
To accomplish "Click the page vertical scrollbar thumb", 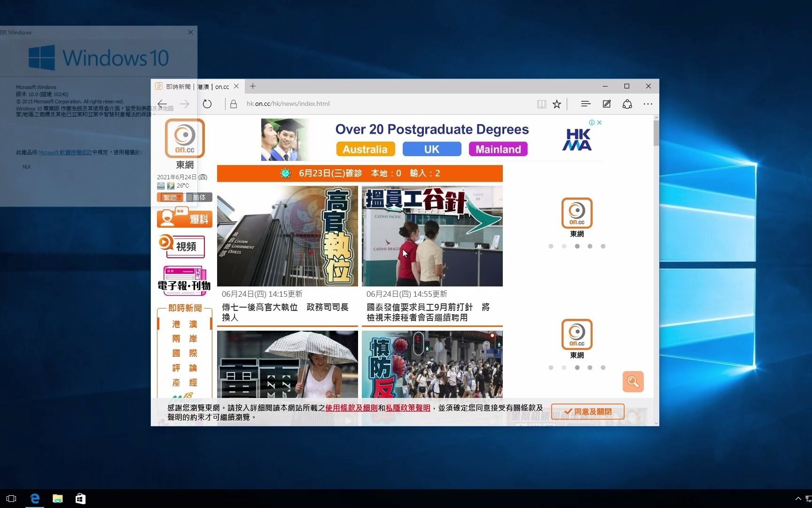I will point(656,133).
